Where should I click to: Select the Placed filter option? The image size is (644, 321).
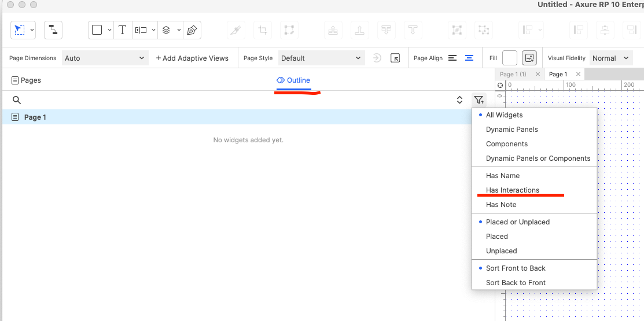pyautogui.click(x=496, y=237)
